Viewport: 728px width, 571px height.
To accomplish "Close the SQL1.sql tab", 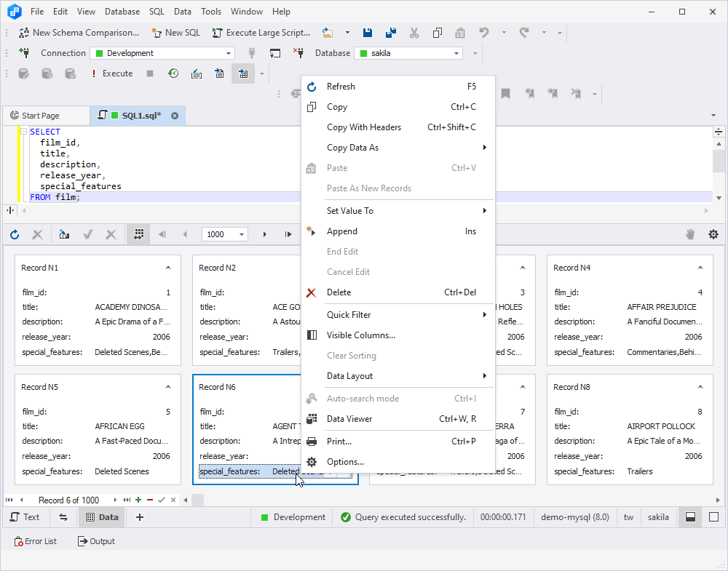I will click(175, 116).
